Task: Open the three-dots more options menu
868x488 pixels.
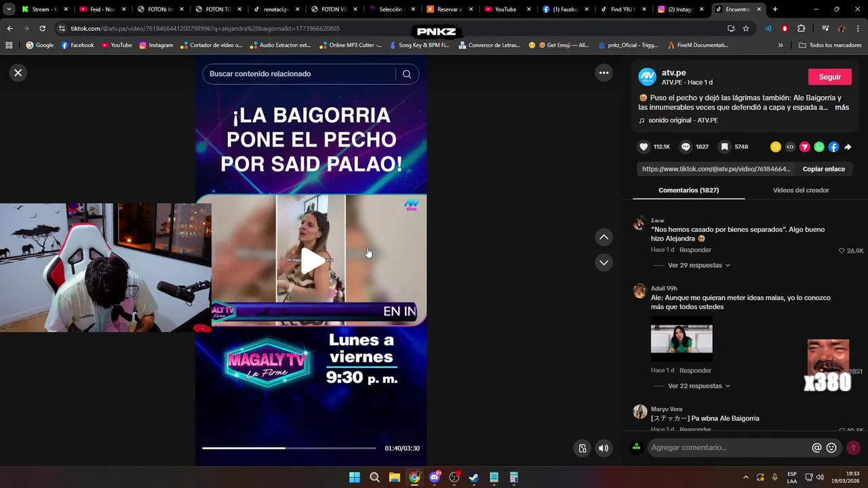Action: click(x=604, y=73)
